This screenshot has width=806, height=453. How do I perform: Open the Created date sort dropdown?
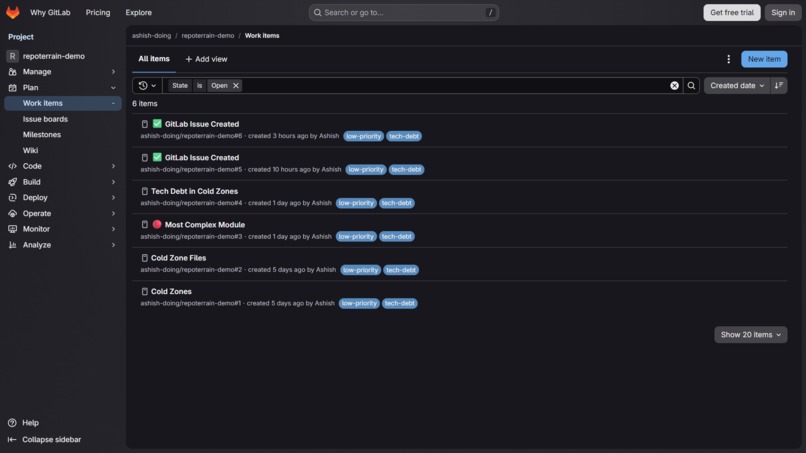point(737,85)
